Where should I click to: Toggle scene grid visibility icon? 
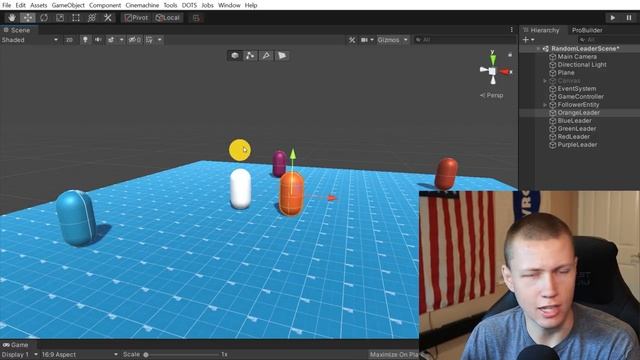pos(149,40)
